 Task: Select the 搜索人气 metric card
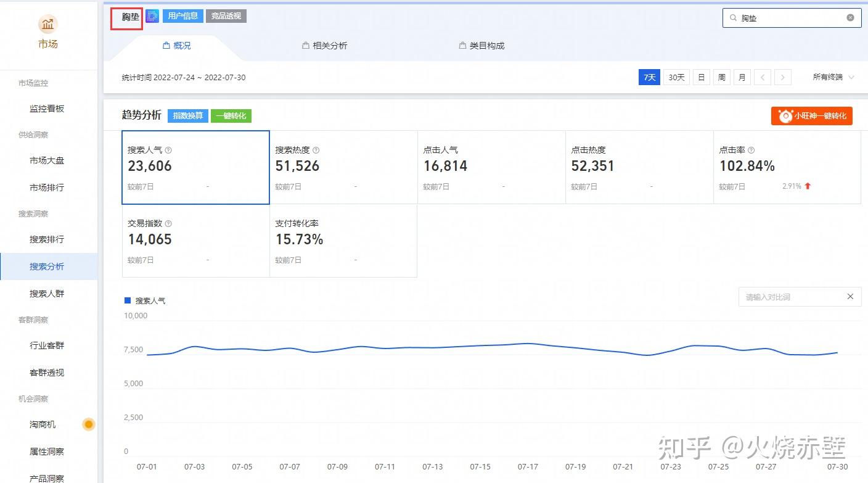[195, 167]
